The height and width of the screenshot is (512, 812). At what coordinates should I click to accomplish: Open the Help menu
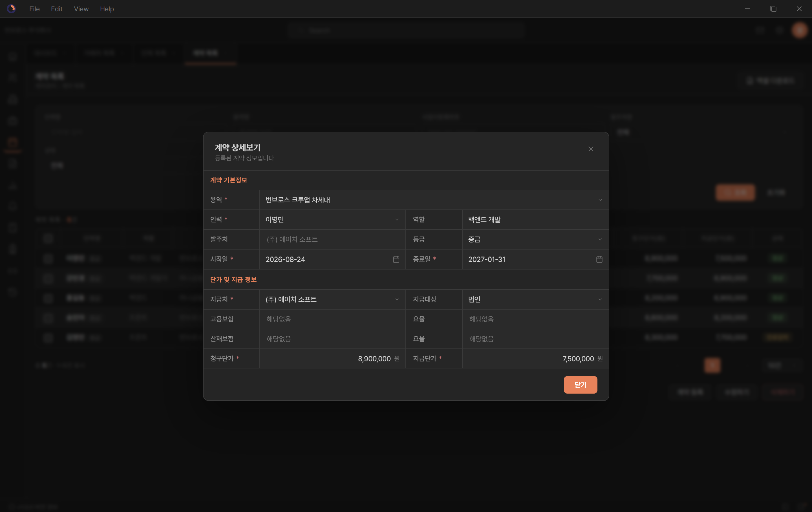pos(107,9)
